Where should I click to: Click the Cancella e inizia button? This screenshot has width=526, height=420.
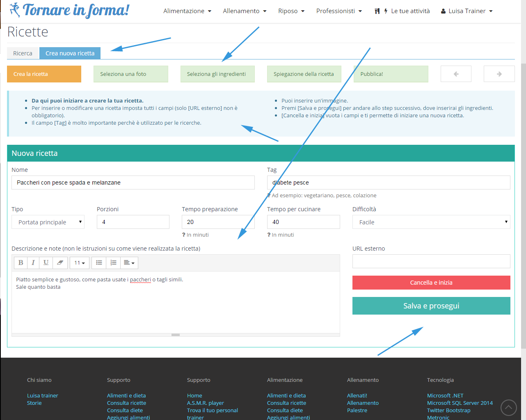coord(431,283)
